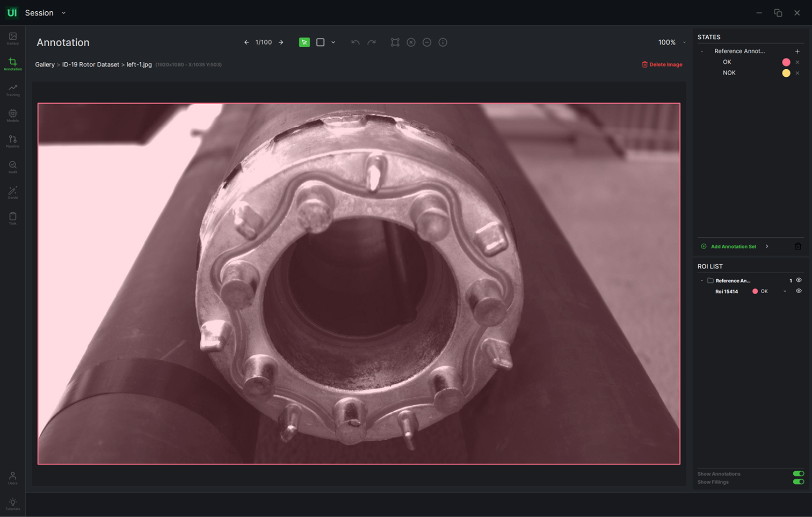Click Delete Image button

click(662, 64)
